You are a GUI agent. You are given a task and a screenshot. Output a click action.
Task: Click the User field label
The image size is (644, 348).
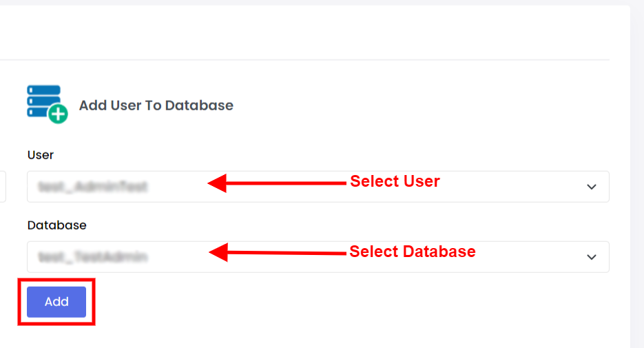point(41,155)
